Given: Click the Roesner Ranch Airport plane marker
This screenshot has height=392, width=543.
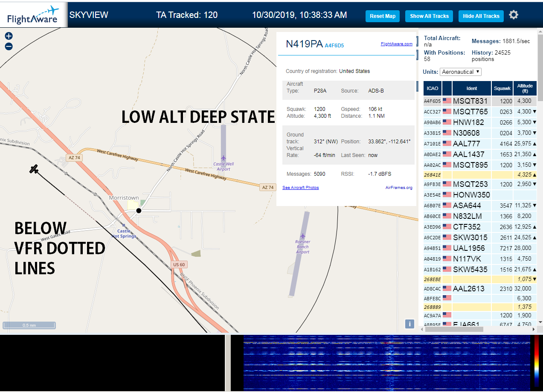Looking at the screenshot, I should (303, 236).
